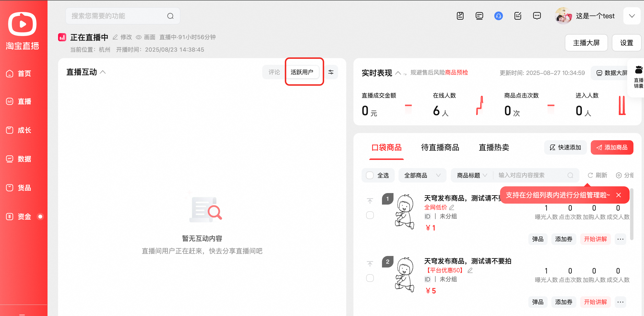
Task: Click the product list vertical scrollbar
Action: (632, 214)
